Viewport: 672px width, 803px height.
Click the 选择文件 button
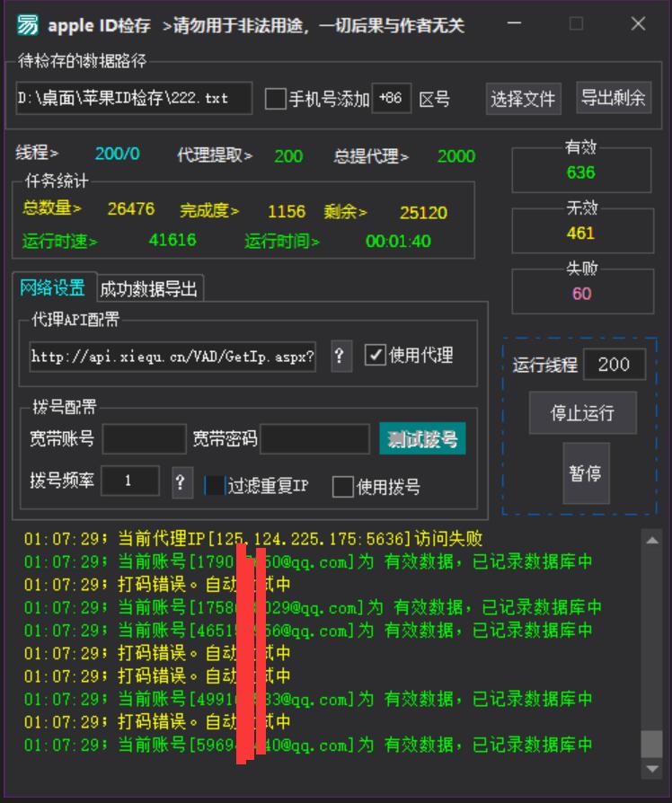[x=523, y=99]
